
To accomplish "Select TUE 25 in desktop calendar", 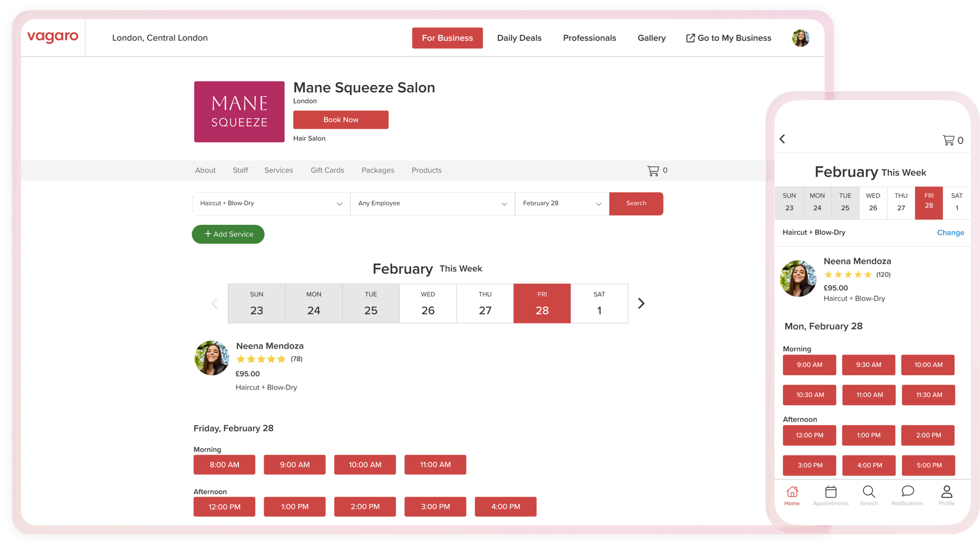I will tap(371, 303).
